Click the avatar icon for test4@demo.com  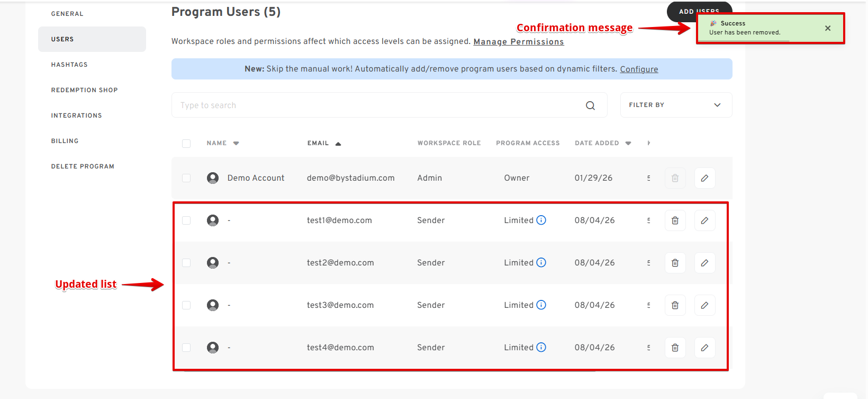coord(213,348)
